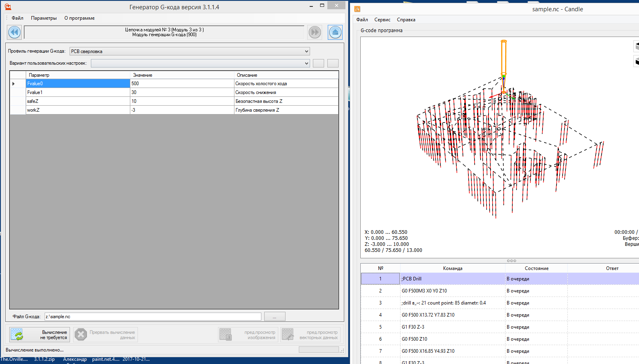This screenshot has height=364, width=639.
Task: Click the abort calculation icon
Action: coord(81,335)
